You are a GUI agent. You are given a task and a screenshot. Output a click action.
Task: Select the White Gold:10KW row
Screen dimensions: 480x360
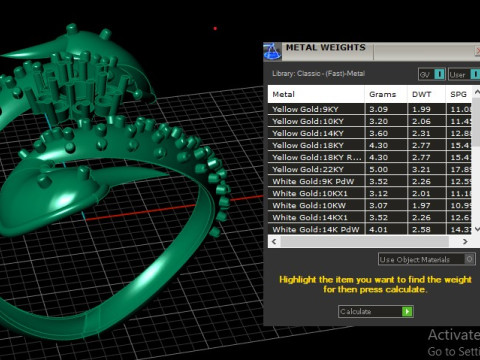point(370,205)
